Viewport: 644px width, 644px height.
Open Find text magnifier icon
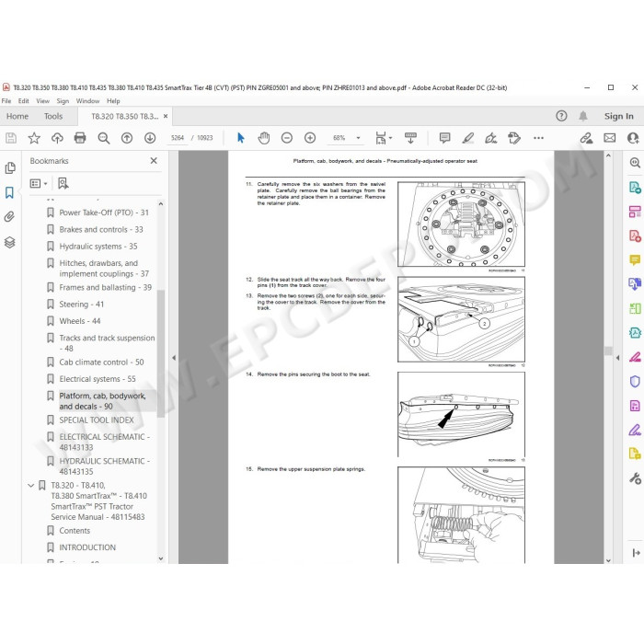point(103,138)
